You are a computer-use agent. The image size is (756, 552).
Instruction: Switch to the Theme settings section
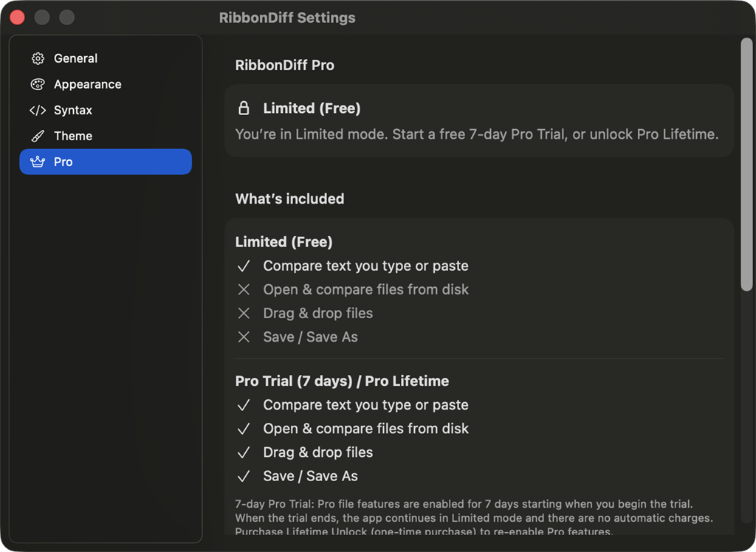pos(73,136)
